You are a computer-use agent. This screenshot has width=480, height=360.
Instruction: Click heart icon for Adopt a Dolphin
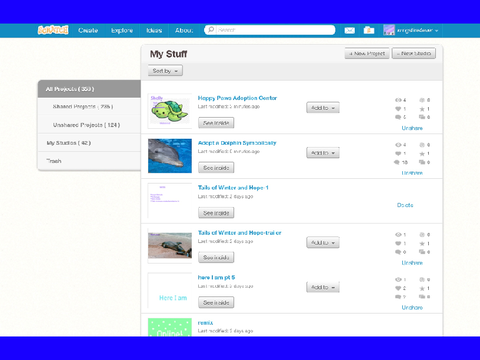(x=398, y=154)
